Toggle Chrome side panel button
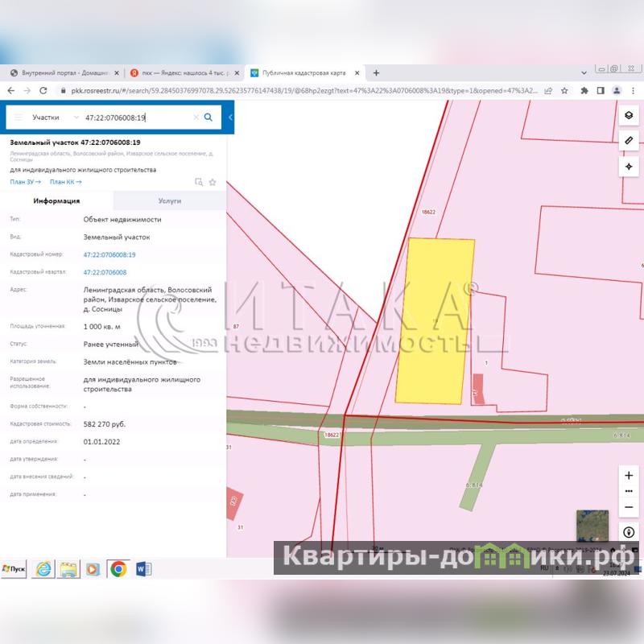Image resolution: width=644 pixels, height=644 pixels. click(x=600, y=90)
